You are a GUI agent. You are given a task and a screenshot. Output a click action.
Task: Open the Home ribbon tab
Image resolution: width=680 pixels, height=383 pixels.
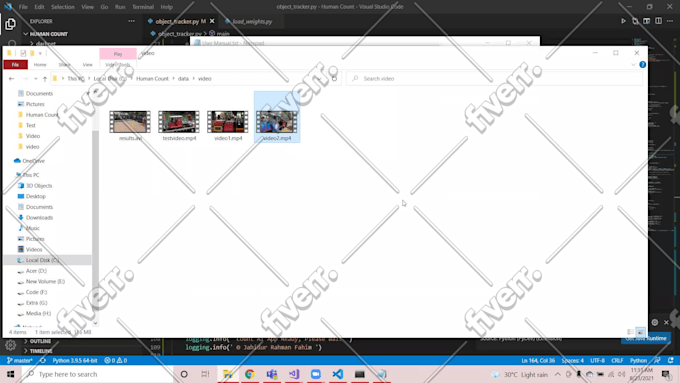[40, 64]
